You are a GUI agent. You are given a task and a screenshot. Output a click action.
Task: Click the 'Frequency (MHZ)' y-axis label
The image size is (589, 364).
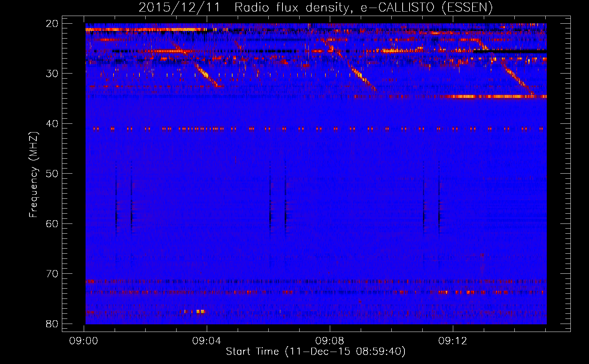(33, 175)
